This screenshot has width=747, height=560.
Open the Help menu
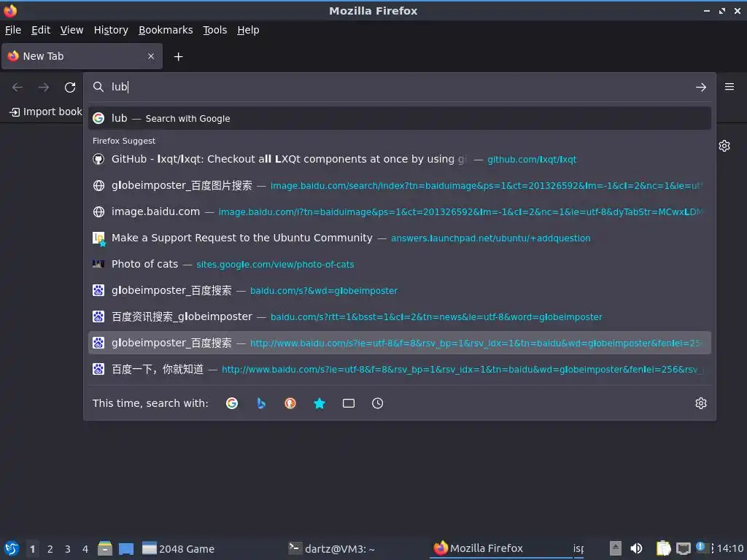click(248, 30)
